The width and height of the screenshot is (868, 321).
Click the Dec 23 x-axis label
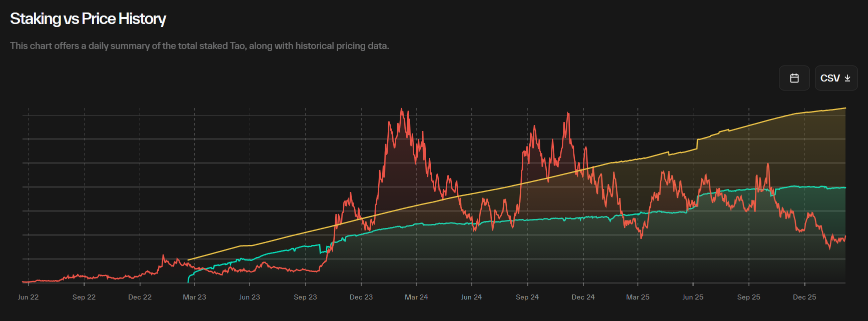tap(361, 297)
